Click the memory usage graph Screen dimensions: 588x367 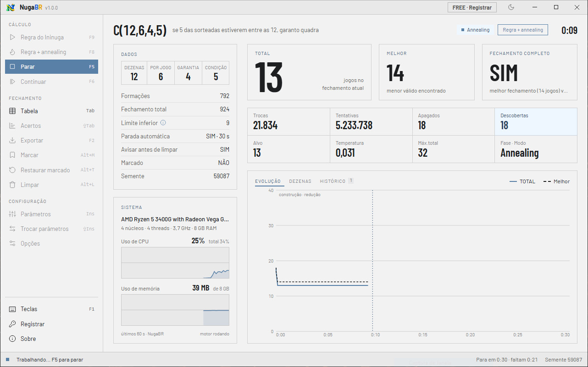pos(175,310)
